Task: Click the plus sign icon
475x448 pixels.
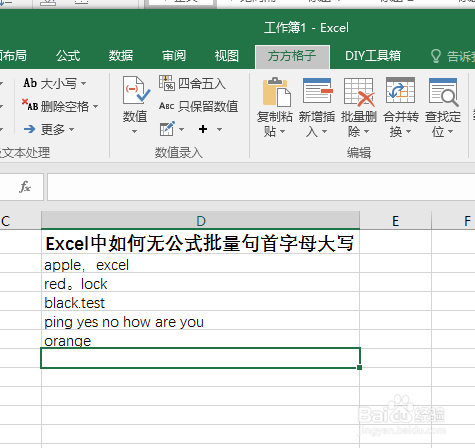Action: [x=203, y=129]
